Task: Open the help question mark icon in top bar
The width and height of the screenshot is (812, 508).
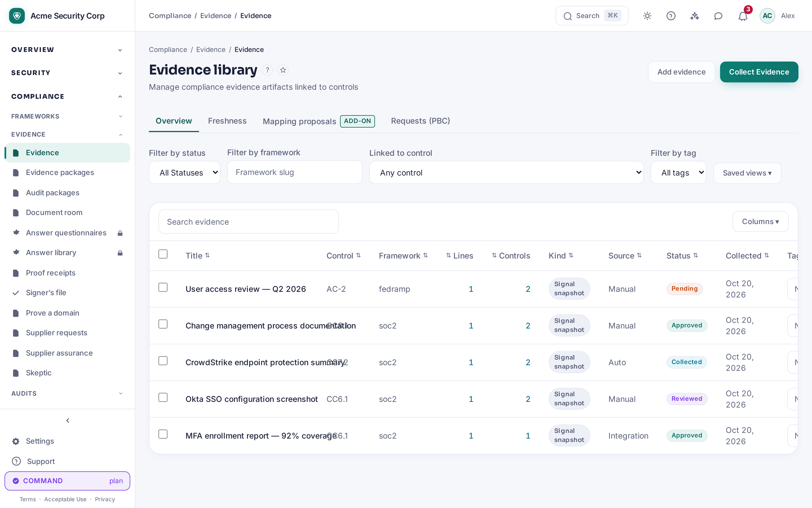Action: 671,16
